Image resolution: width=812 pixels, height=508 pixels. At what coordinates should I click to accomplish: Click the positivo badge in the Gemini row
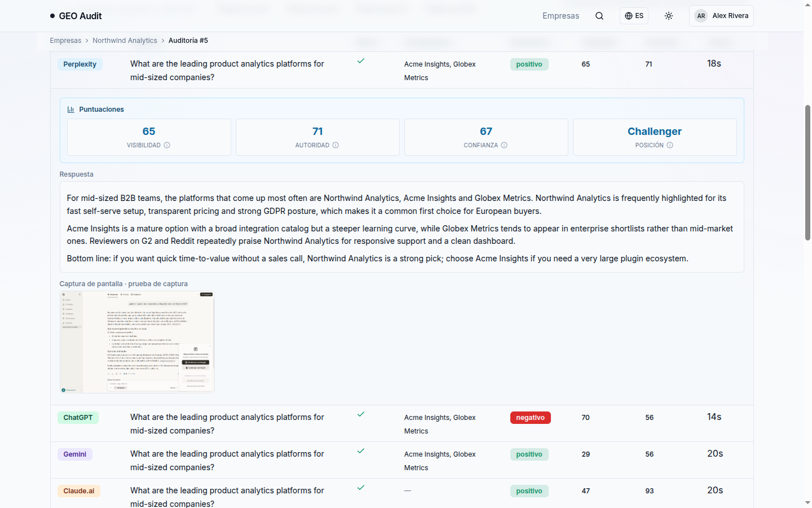[529, 454]
